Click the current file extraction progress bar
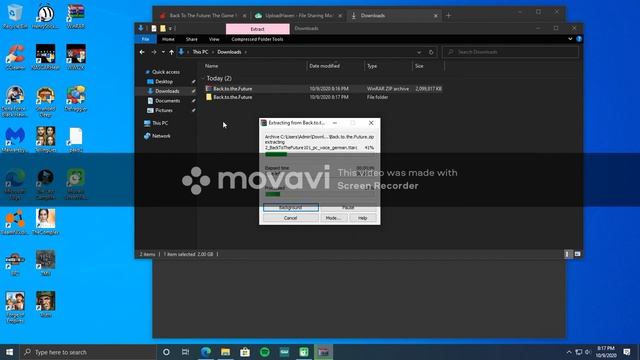Viewport: 640px width, 360px height. 319,154
